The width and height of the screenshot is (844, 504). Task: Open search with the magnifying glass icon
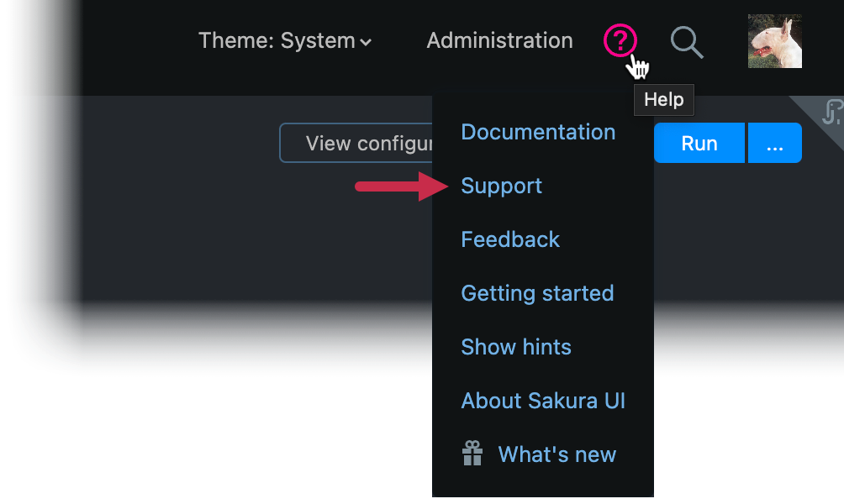pos(687,41)
